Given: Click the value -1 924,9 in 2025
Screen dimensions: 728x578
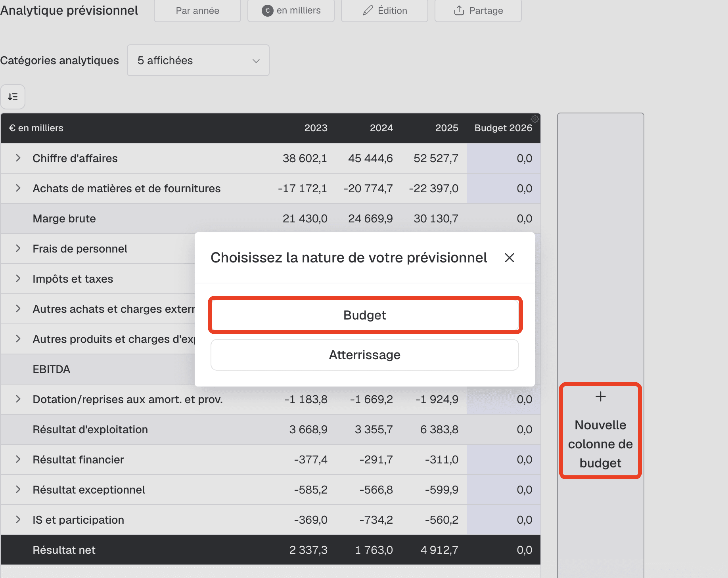Looking at the screenshot, I should point(437,399).
